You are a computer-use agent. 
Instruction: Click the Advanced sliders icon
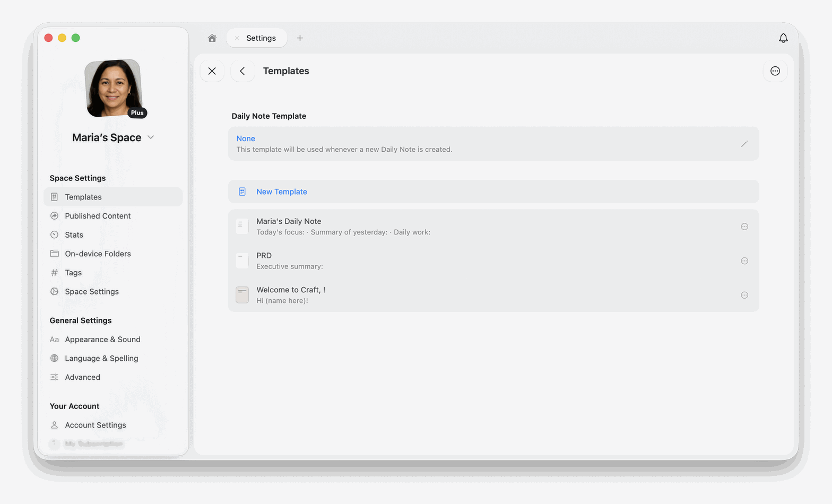[x=54, y=377]
